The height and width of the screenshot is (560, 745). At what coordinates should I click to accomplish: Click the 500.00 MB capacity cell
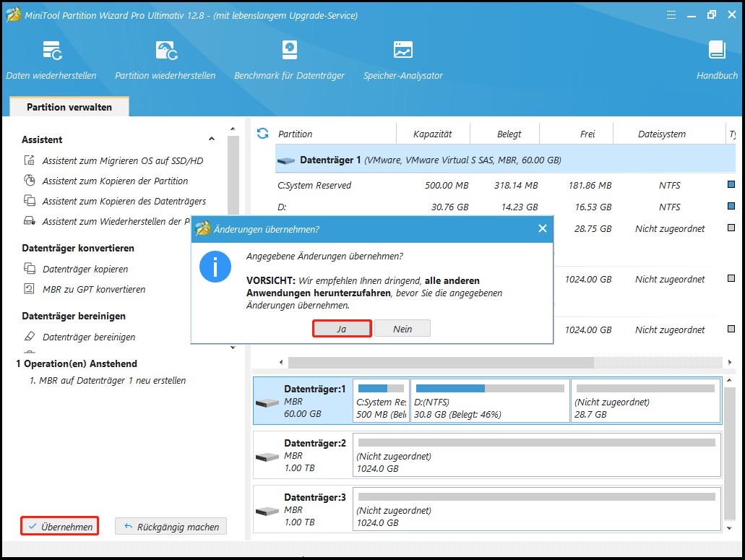point(447,185)
